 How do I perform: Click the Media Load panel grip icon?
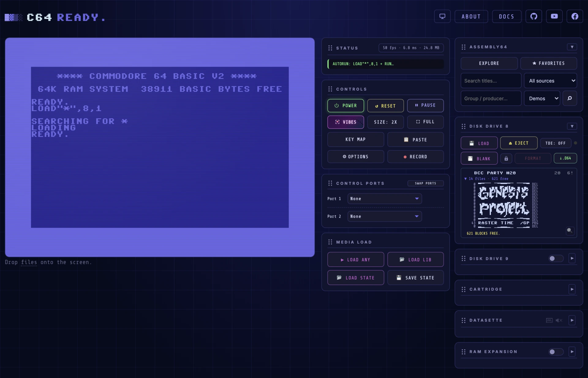click(x=330, y=242)
